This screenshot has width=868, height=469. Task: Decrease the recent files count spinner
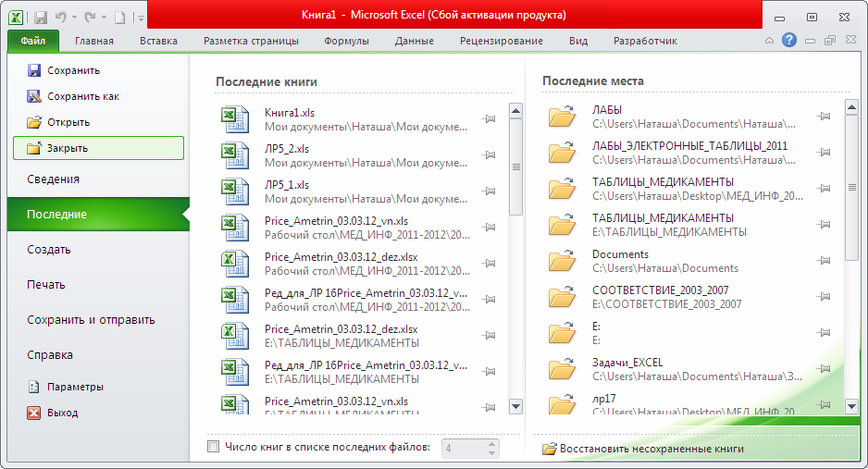491,453
